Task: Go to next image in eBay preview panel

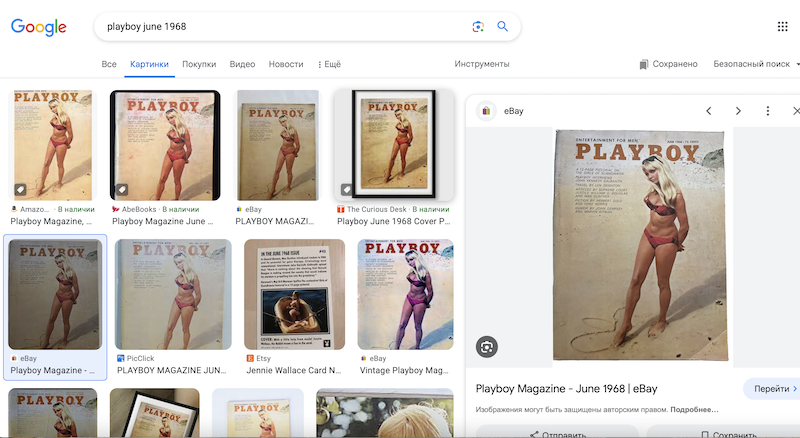Action: click(738, 111)
